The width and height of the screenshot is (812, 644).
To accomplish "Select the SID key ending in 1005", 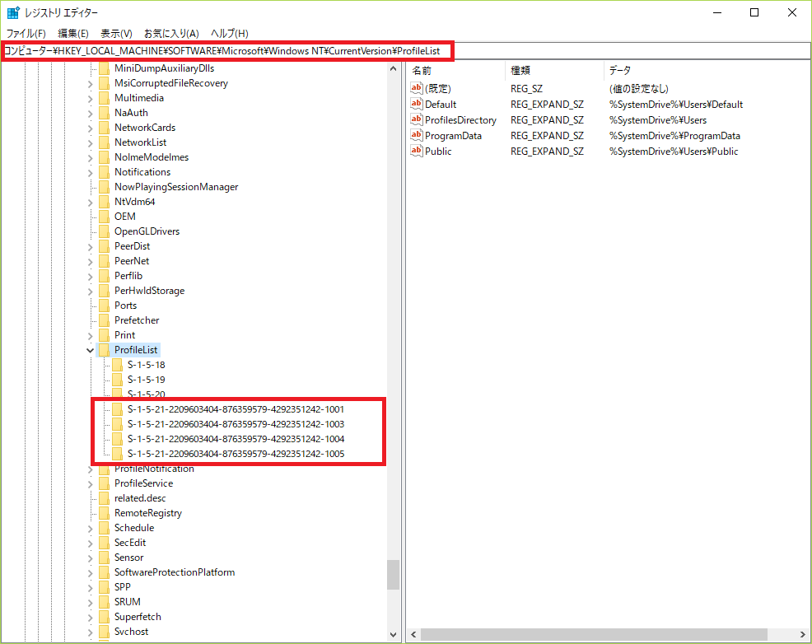I will 236,454.
